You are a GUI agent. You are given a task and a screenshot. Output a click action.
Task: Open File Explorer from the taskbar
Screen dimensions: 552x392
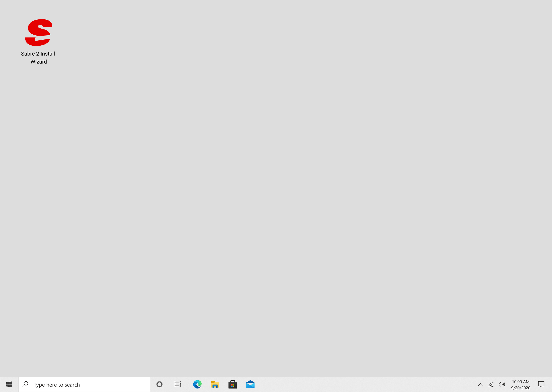215,384
